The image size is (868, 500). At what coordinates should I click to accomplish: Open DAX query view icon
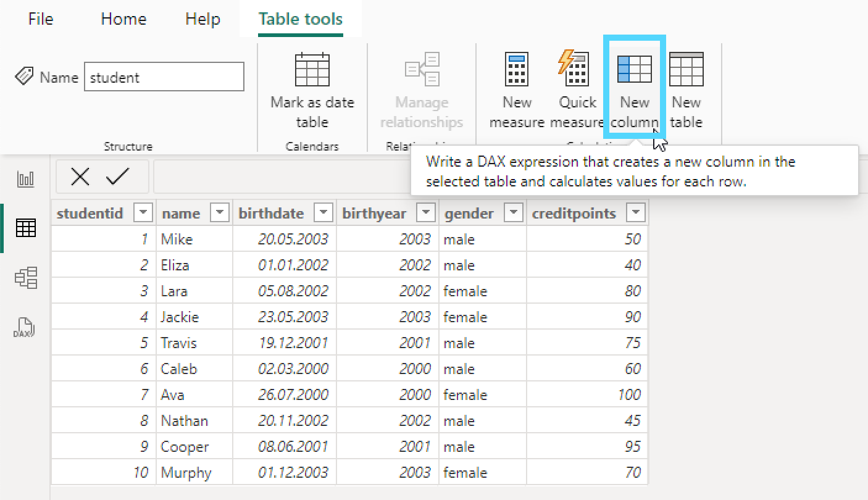point(25,328)
